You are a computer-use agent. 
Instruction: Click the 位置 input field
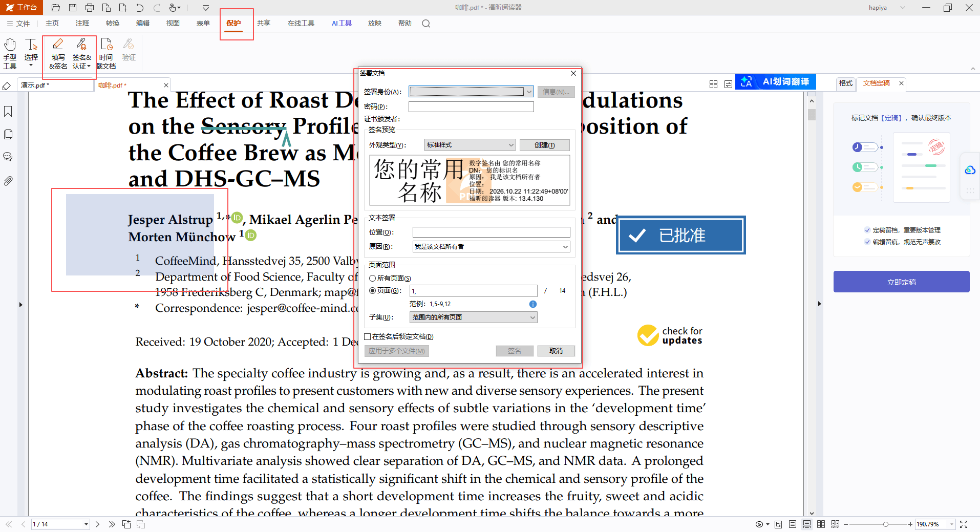point(491,232)
